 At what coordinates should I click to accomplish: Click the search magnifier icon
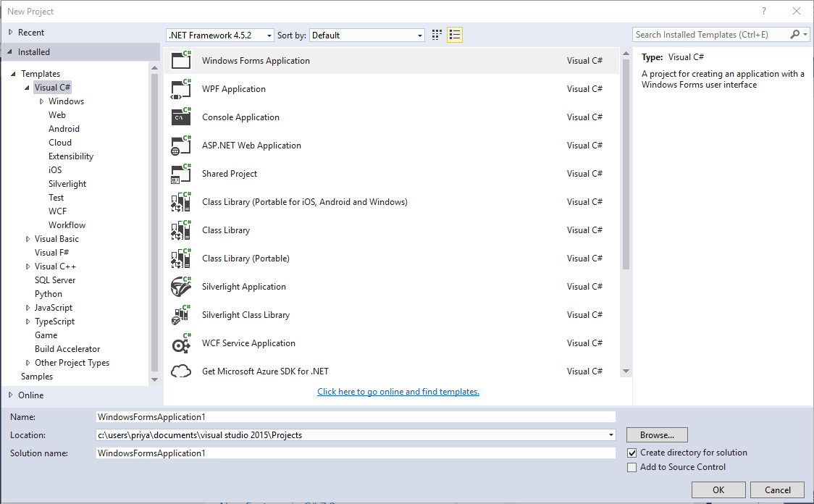coord(794,34)
